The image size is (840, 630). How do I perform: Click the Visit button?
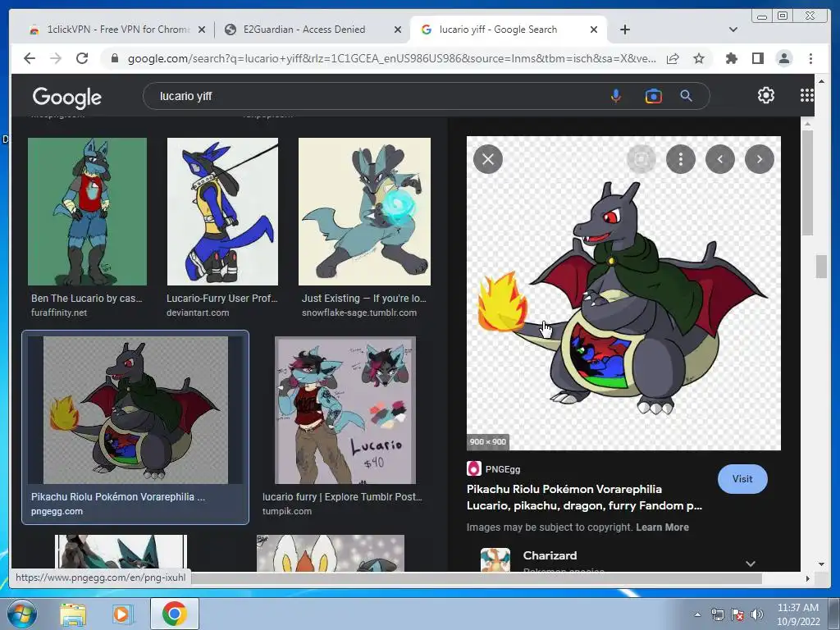pos(742,479)
